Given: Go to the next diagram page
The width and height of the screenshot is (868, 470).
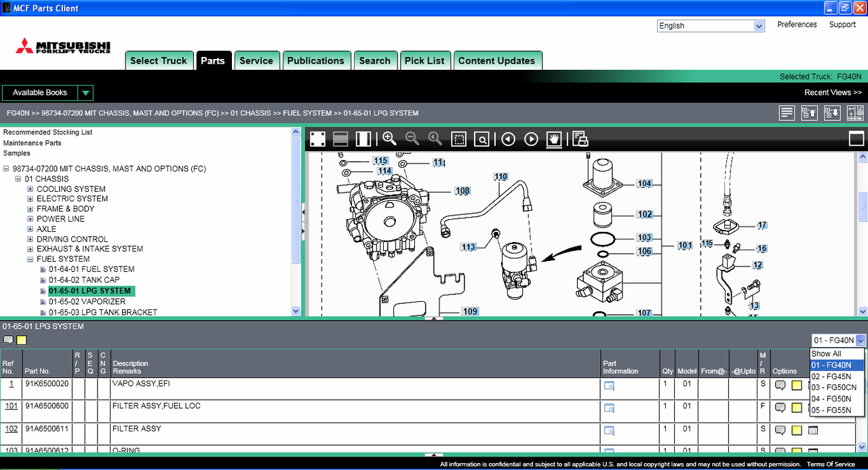Looking at the screenshot, I should [x=531, y=139].
